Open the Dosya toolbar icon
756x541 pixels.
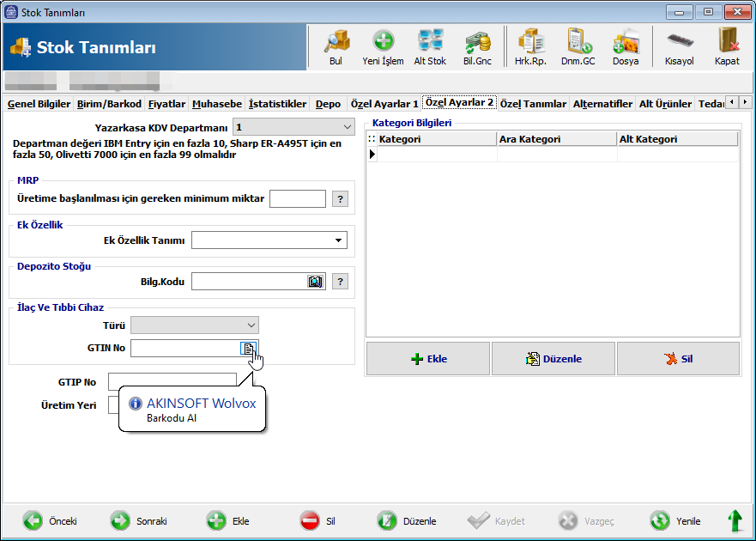tap(625, 46)
